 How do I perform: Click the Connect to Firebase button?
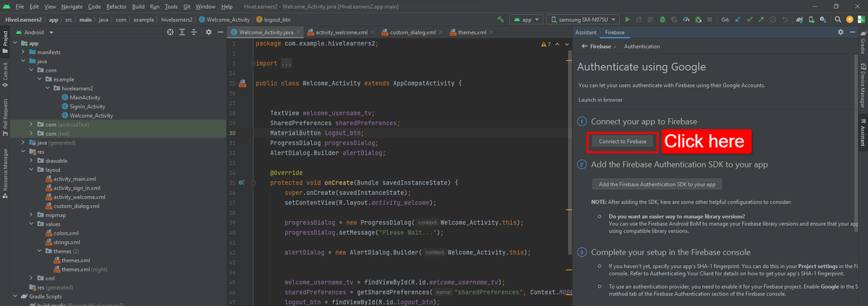point(623,141)
